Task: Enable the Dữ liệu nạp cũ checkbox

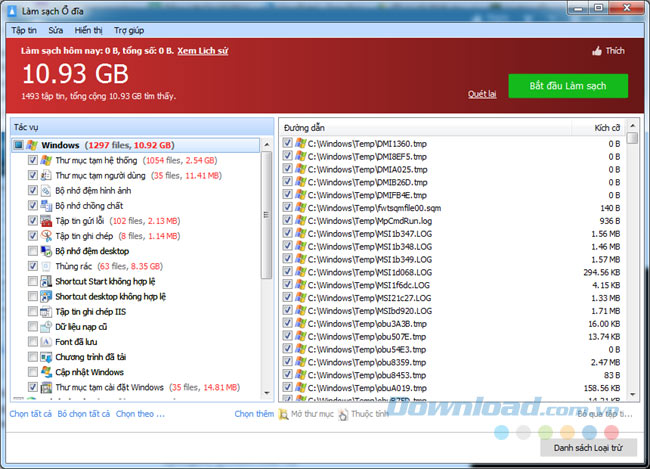Action: pyautogui.click(x=33, y=327)
